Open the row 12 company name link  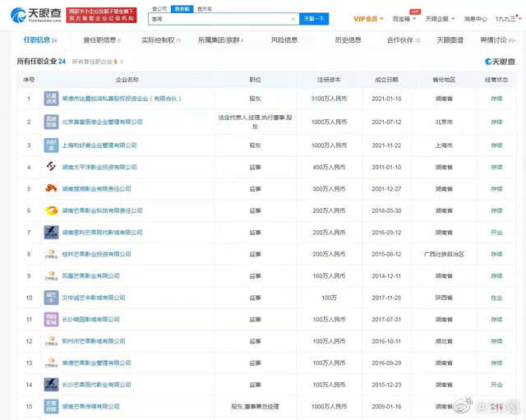pyautogui.click(x=94, y=341)
